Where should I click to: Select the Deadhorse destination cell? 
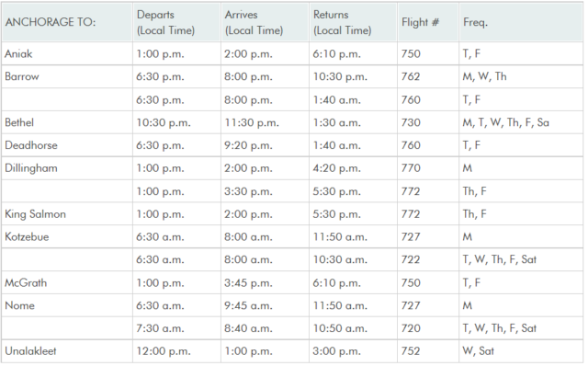click(67, 145)
